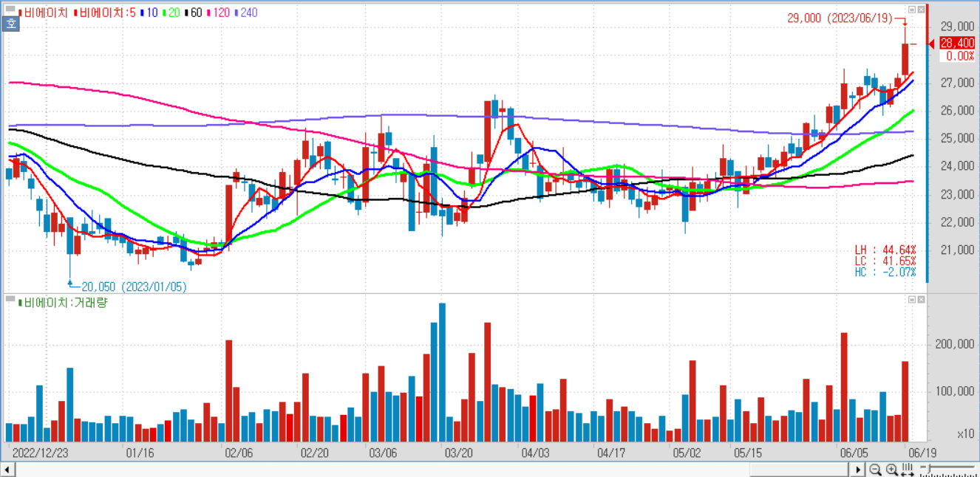Click the scrollbar right arrow
The width and height of the screenshot is (980, 477).
pos(859,470)
